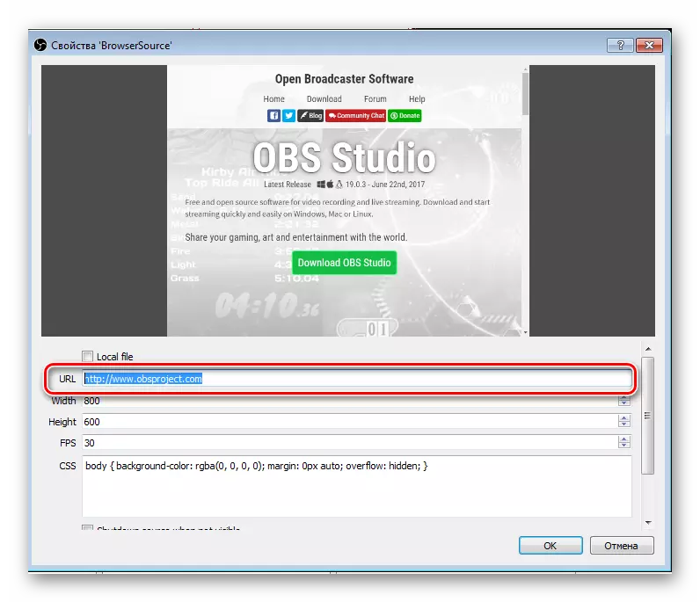The width and height of the screenshot is (700, 602).
Task: Click the green Donate button
Action: point(405,116)
